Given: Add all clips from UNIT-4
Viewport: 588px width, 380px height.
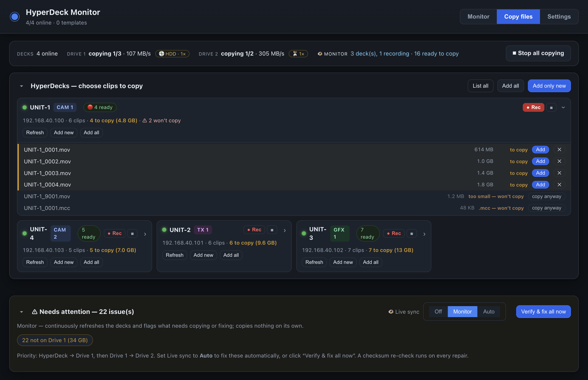Looking at the screenshot, I should pyautogui.click(x=91, y=262).
